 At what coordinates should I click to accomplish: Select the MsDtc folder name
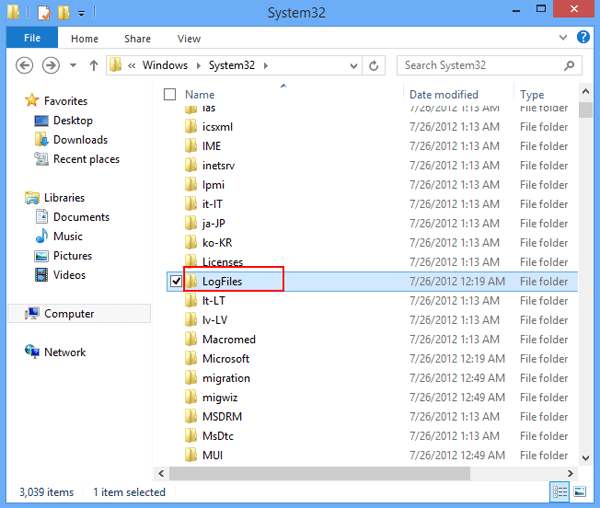click(x=218, y=436)
